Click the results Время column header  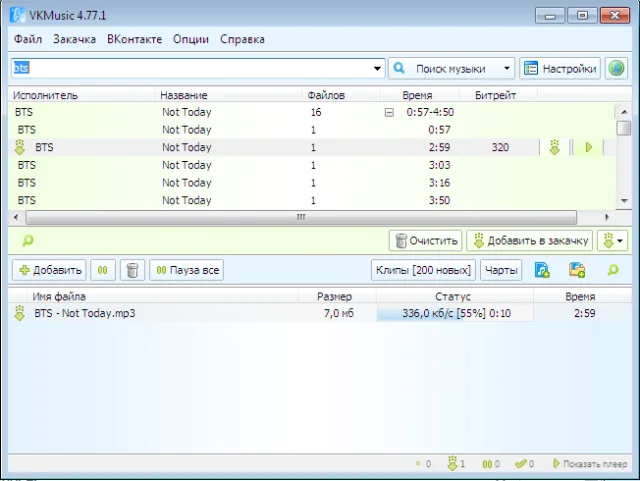tap(420, 95)
